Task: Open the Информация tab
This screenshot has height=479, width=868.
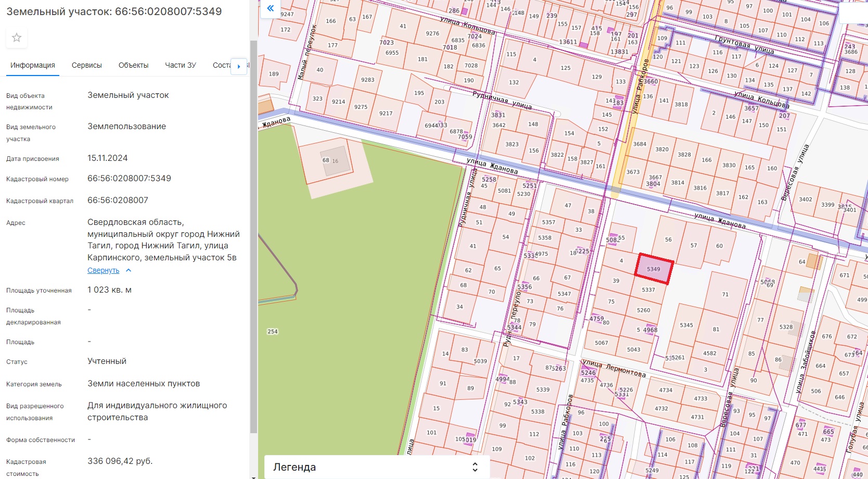Action: click(x=32, y=65)
